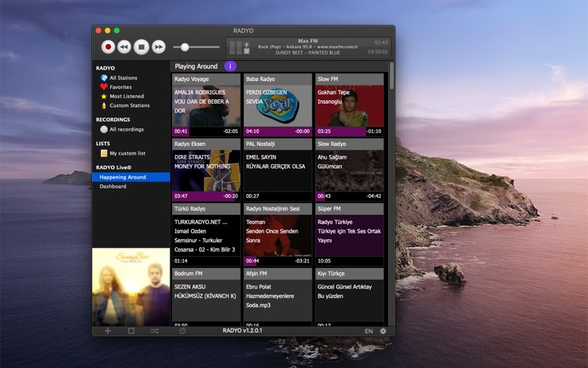This screenshot has height=368, width=588.
Task: Toggle the shuffle icon in bottom bar
Action: click(154, 330)
